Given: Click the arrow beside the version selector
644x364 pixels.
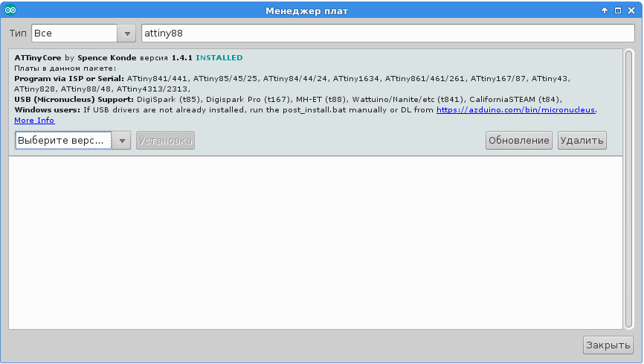Looking at the screenshot, I should pyautogui.click(x=122, y=140).
